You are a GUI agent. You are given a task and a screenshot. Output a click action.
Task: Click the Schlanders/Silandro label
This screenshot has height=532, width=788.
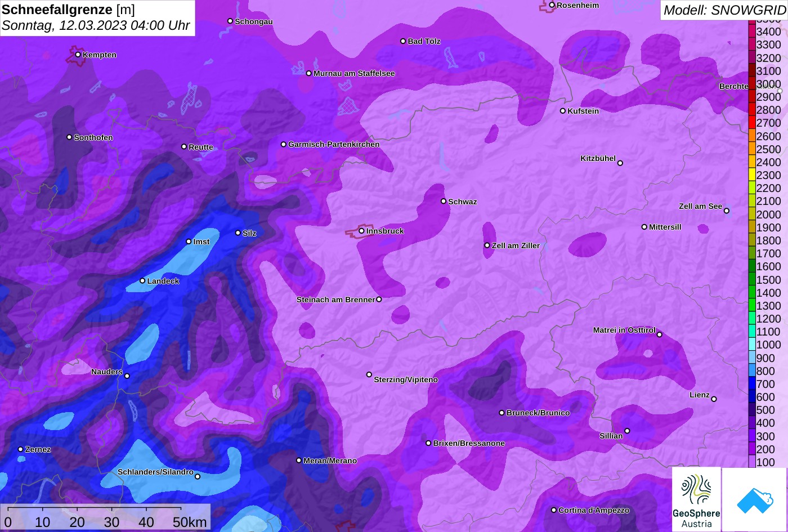tap(155, 472)
